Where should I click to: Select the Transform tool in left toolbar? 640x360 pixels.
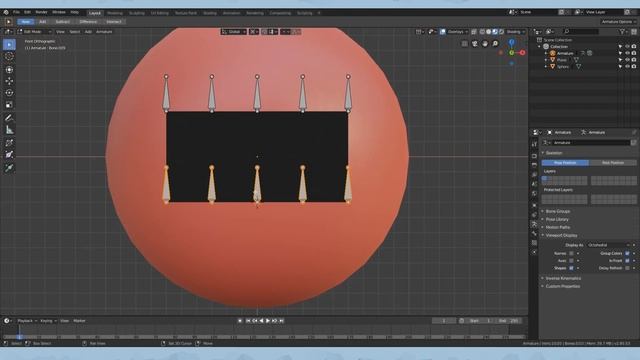[x=9, y=70]
